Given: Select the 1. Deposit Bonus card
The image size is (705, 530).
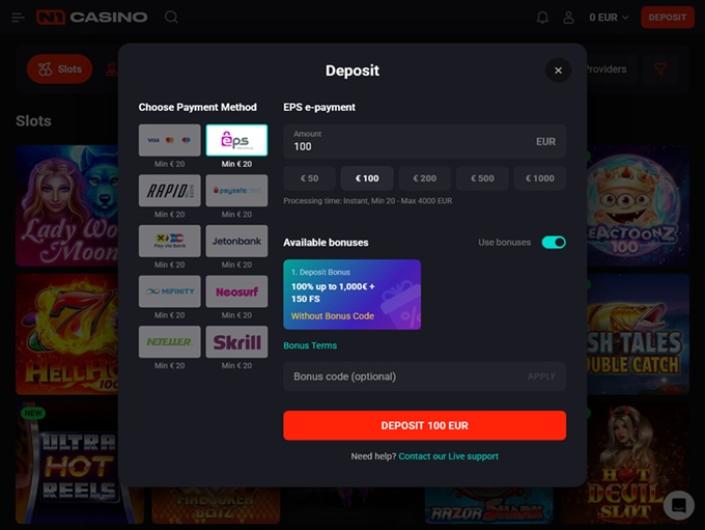Looking at the screenshot, I should (x=352, y=294).
